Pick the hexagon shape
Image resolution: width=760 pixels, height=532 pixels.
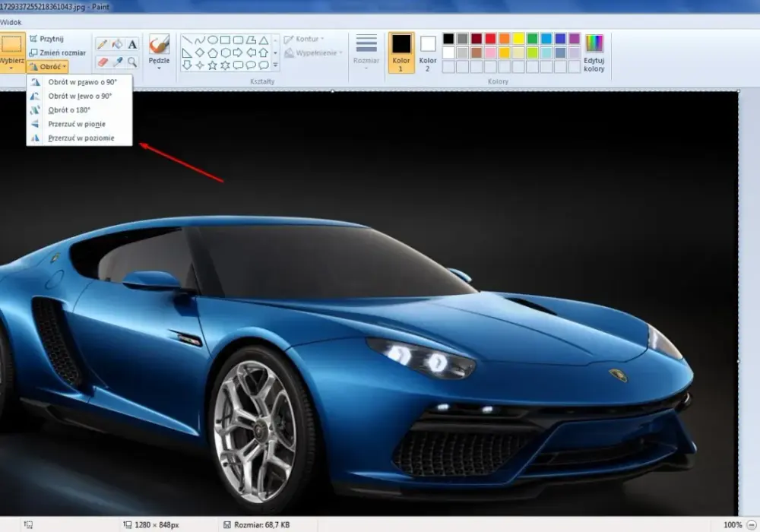pyautogui.click(x=225, y=52)
